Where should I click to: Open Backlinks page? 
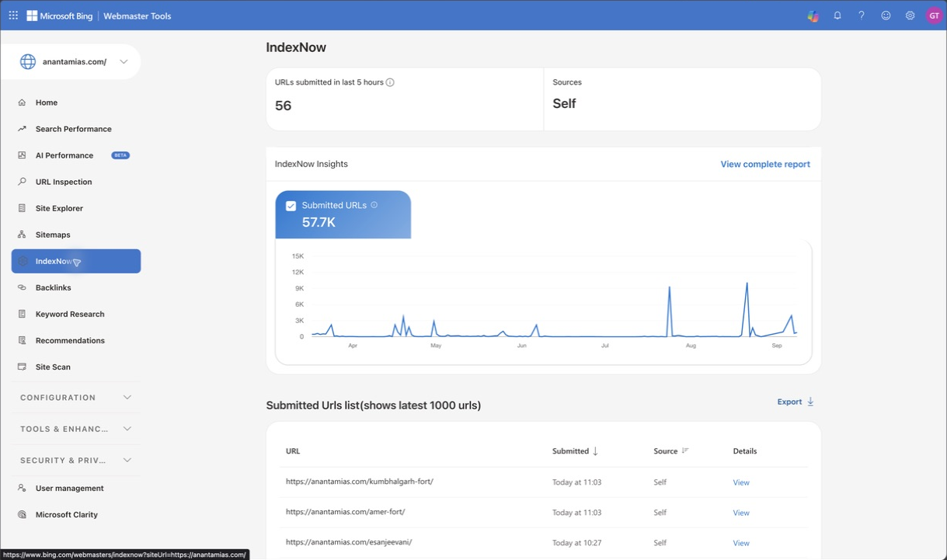click(x=54, y=287)
